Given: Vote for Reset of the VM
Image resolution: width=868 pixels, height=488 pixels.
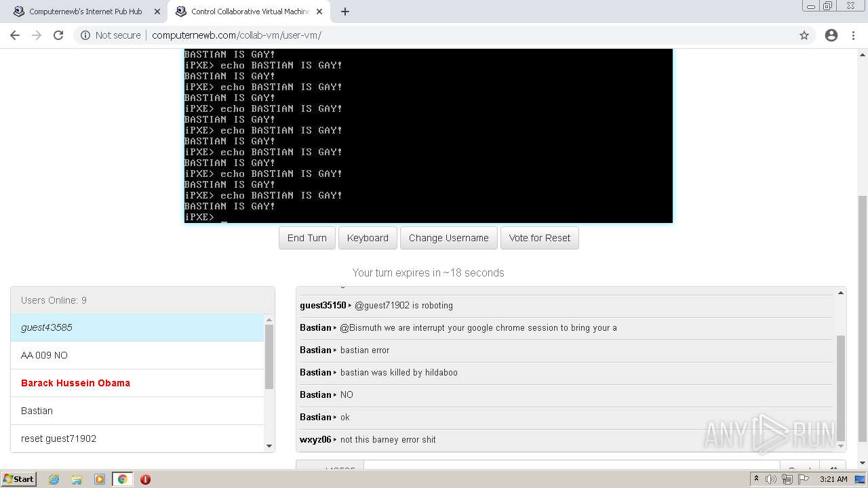Looking at the screenshot, I should [540, 238].
